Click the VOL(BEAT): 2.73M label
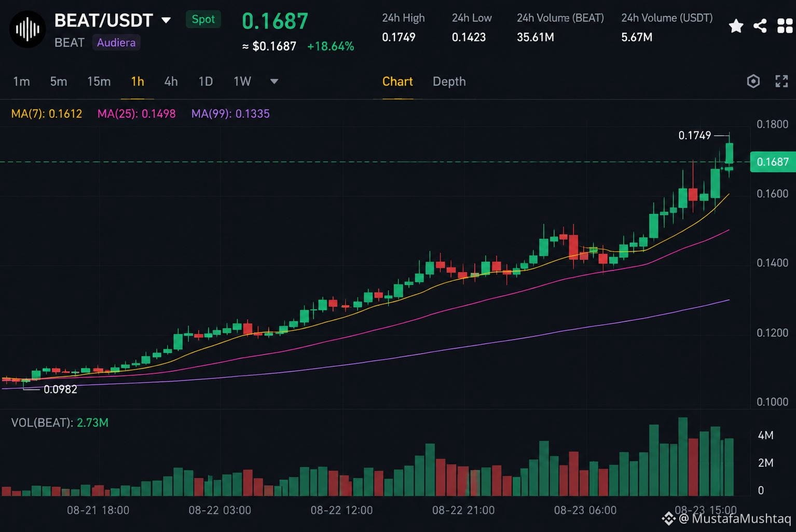 click(60, 422)
